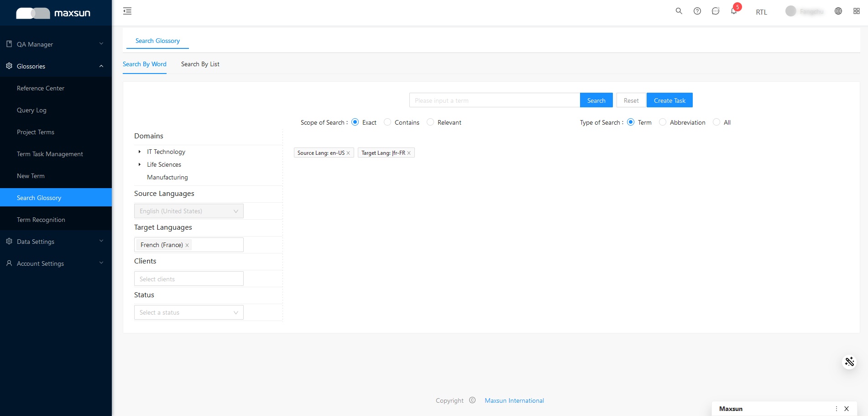The height and width of the screenshot is (416, 868).
Task: Switch to the Search By List tab
Action: pyautogui.click(x=200, y=64)
